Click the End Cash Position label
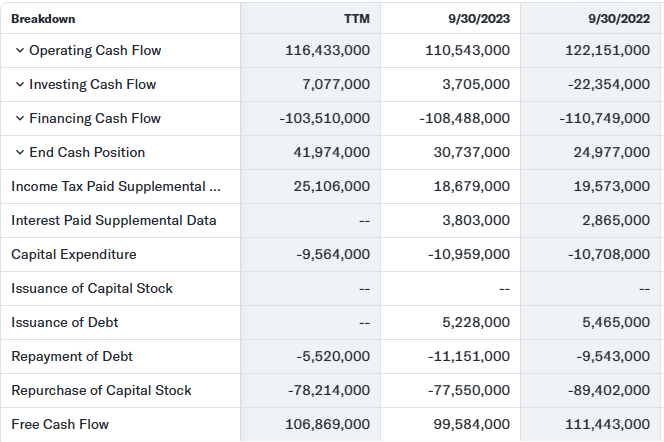This screenshot has height=442, width=664. [x=87, y=152]
